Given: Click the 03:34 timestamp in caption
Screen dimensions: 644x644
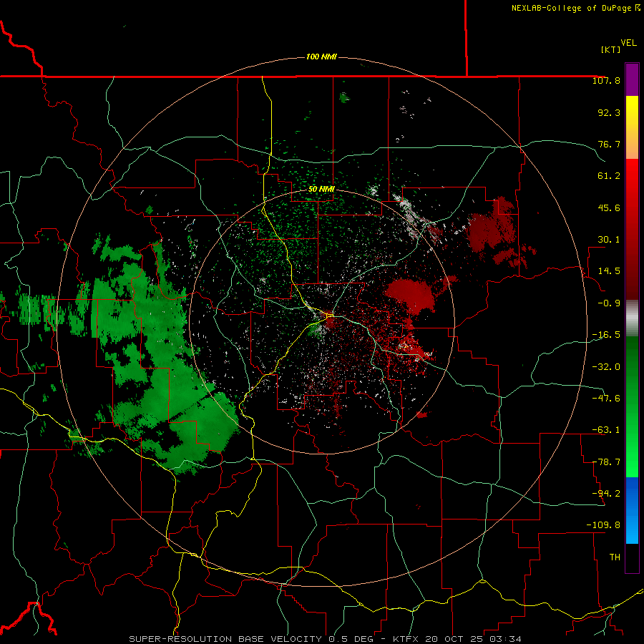Looking at the screenshot, I should [x=507, y=639].
